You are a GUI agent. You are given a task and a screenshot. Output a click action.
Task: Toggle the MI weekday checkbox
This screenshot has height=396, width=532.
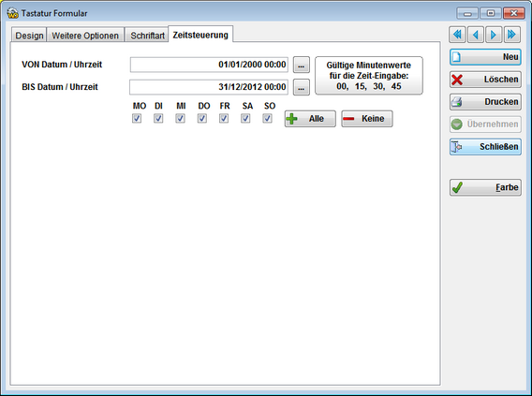click(180, 118)
